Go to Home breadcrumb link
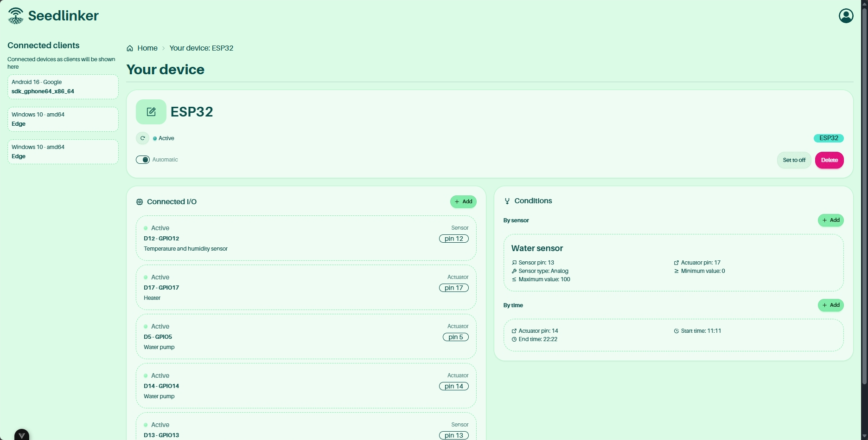The height and width of the screenshot is (440, 868). pos(147,48)
